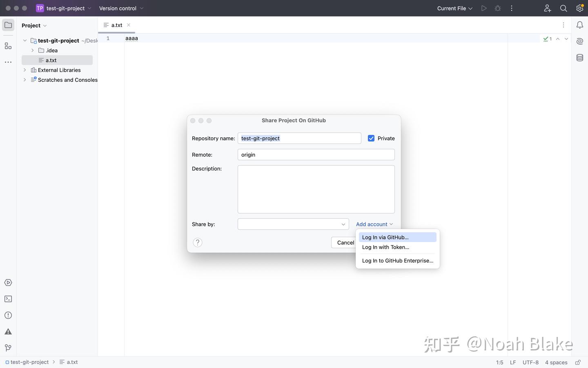Screen dimensions: 588x368
Task: Open the Current File run configuration dropdown
Action: (455, 8)
